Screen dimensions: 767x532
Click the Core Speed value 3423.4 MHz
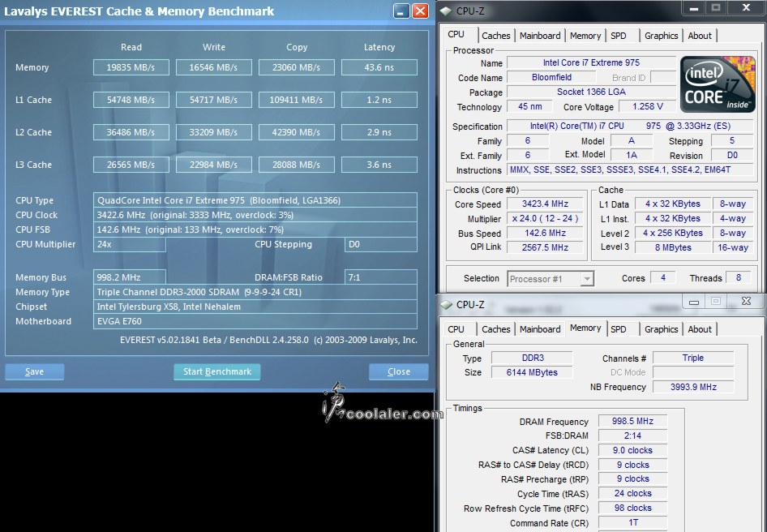tap(545, 204)
